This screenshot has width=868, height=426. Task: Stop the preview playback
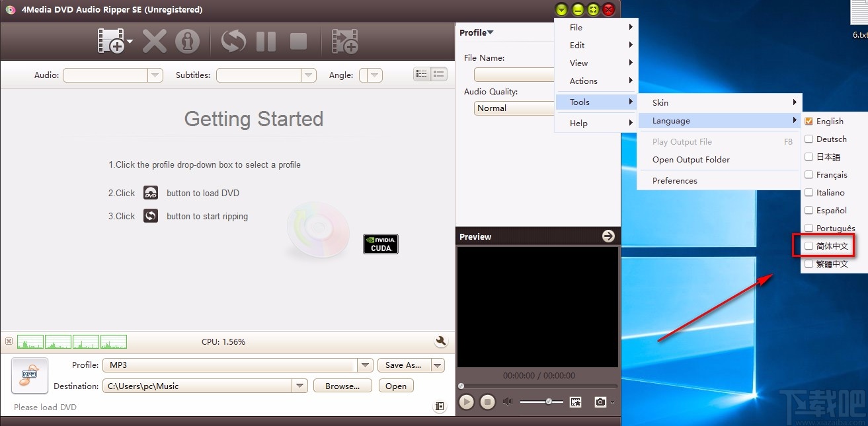point(488,402)
